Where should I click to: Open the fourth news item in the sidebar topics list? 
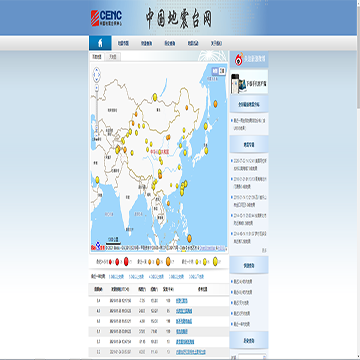coord(249,219)
